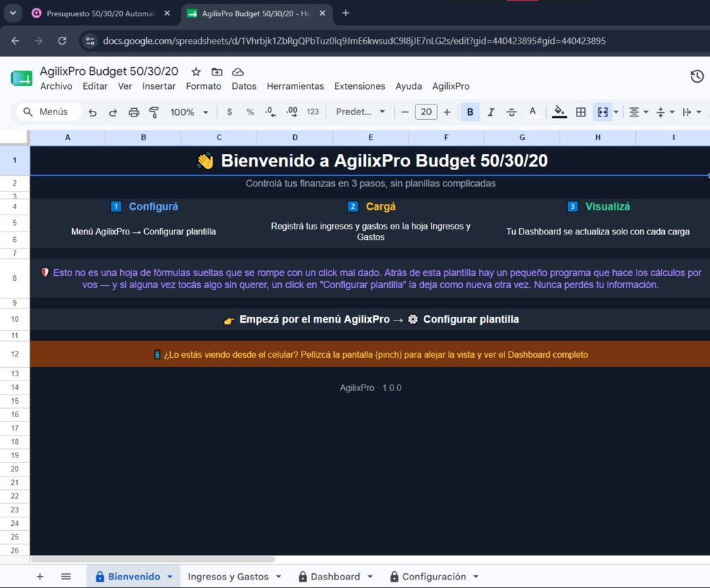Image resolution: width=710 pixels, height=588 pixels.
Task: Open the Datos menu
Action: (x=244, y=86)
